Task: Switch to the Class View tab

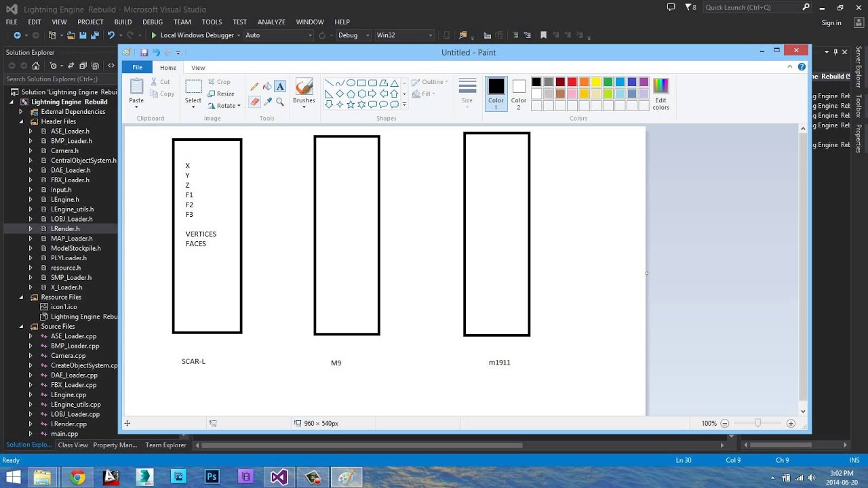Action: coord(73,445)
